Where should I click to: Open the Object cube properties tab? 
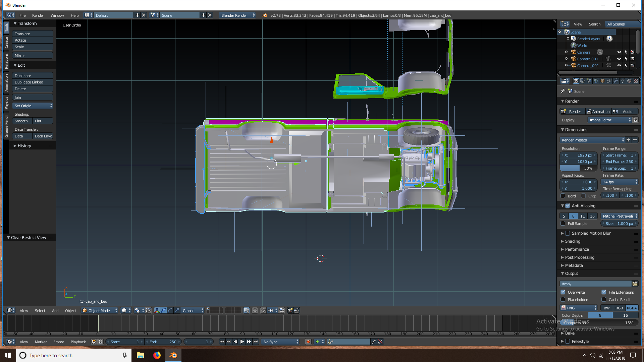coord(602,81)
